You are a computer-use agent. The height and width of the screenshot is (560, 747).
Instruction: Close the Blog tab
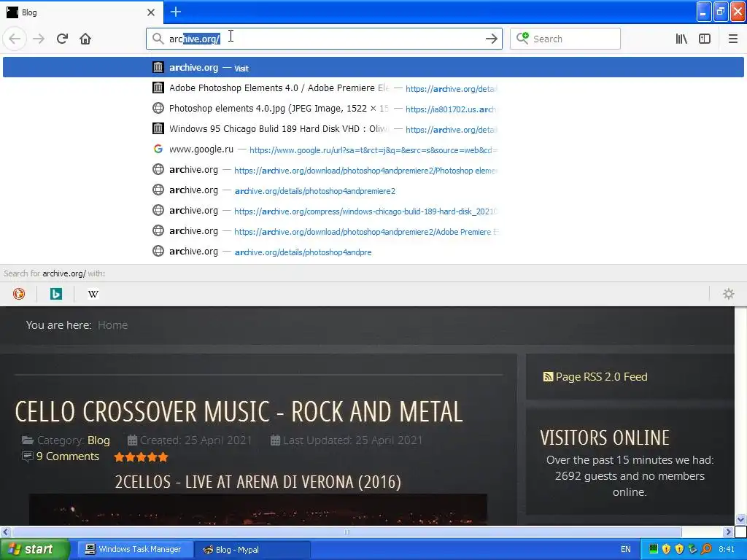tap(151, 12)
